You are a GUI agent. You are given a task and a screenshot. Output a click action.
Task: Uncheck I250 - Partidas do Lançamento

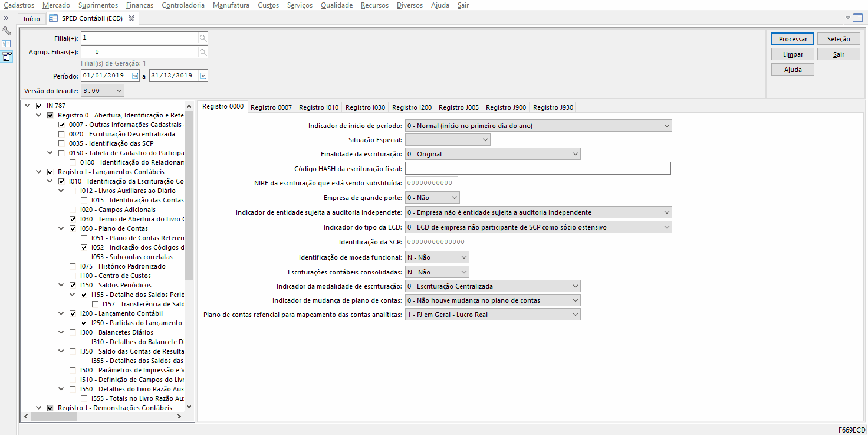tap(84, 323)
